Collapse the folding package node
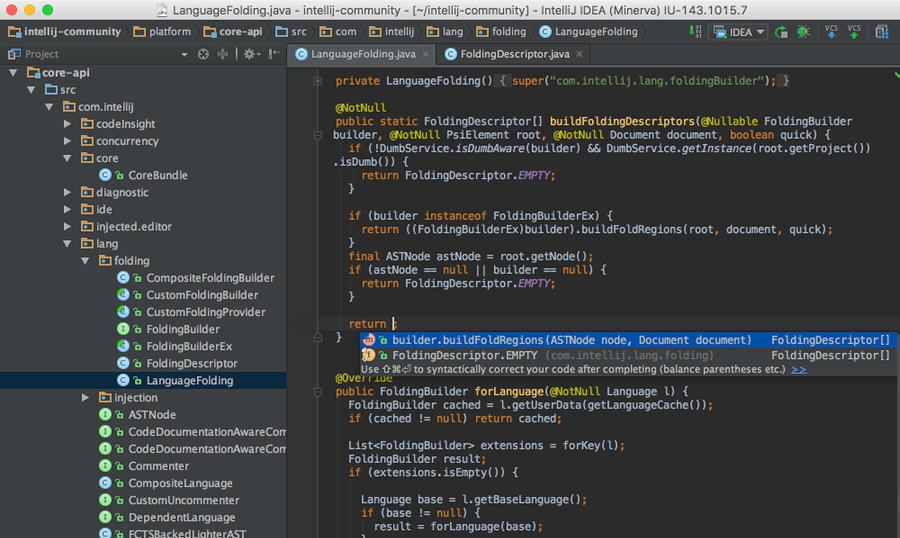 coord(86,261)
